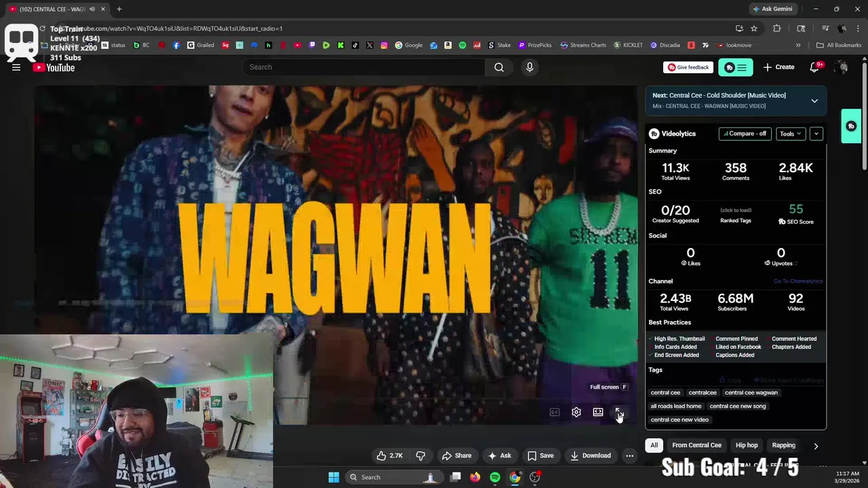This screenshot has width=868, height=488.
Task: Open the Chrome extensions puzzle icon
Action: (777, 28)
